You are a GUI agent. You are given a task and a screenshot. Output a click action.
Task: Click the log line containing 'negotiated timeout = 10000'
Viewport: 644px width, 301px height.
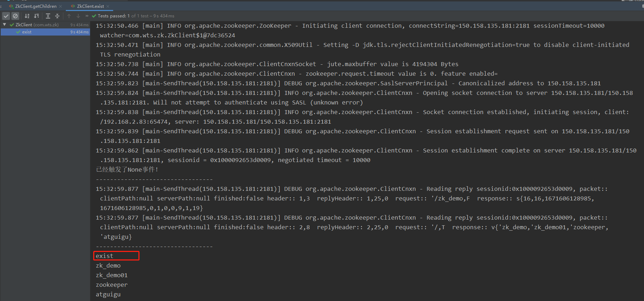(x=235, y=160)
